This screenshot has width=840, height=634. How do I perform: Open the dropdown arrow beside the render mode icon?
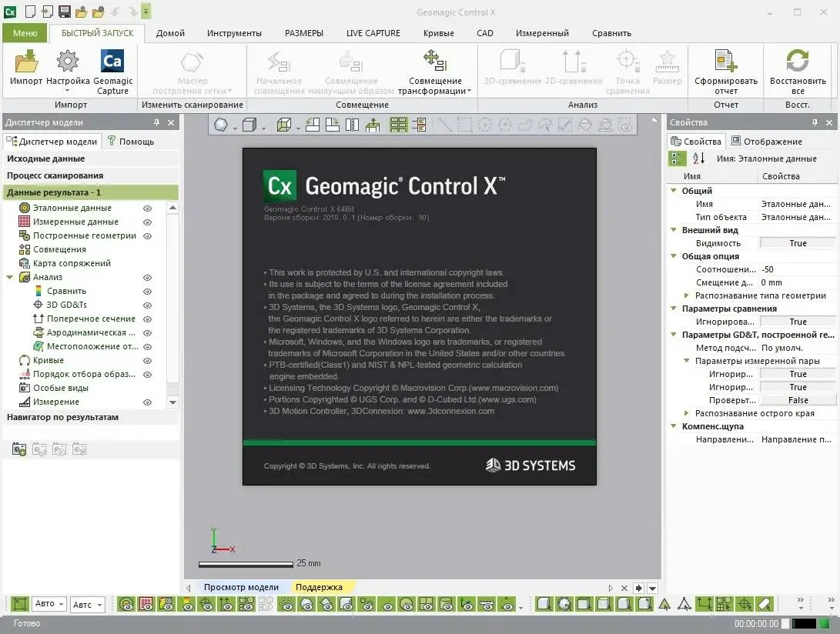tap(235, 128)
